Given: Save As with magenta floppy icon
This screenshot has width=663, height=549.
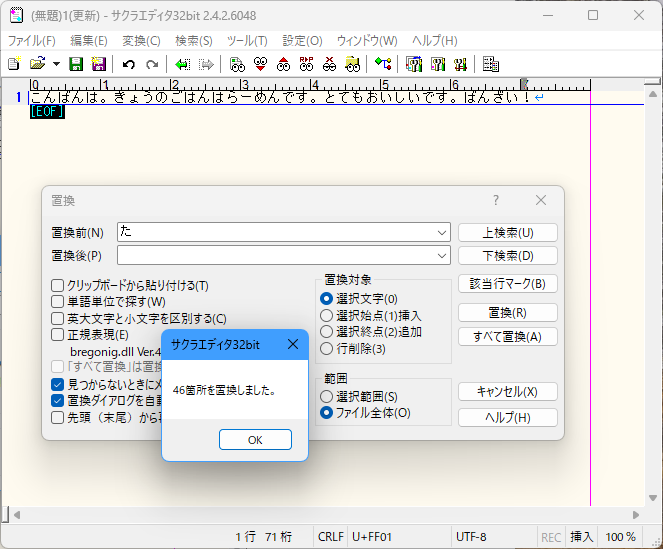Looking at the screenshot, I should [x=99, y=64].
